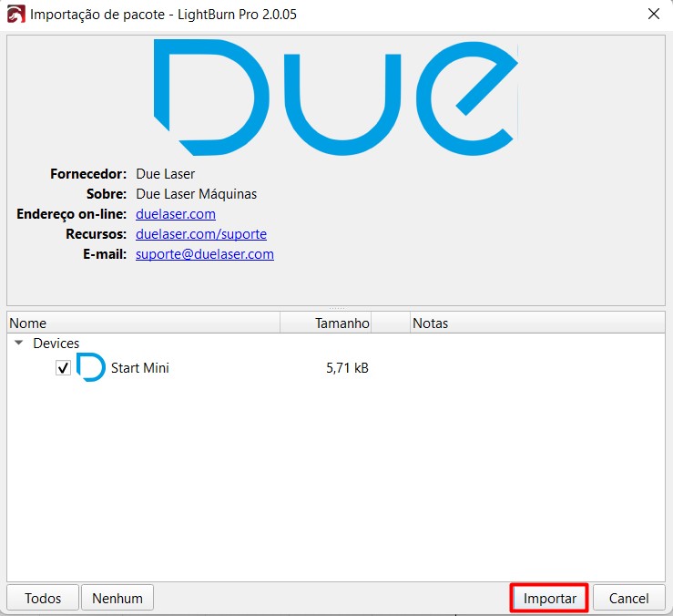Deselect all items with Nenhum

click(x=117, y=598)
